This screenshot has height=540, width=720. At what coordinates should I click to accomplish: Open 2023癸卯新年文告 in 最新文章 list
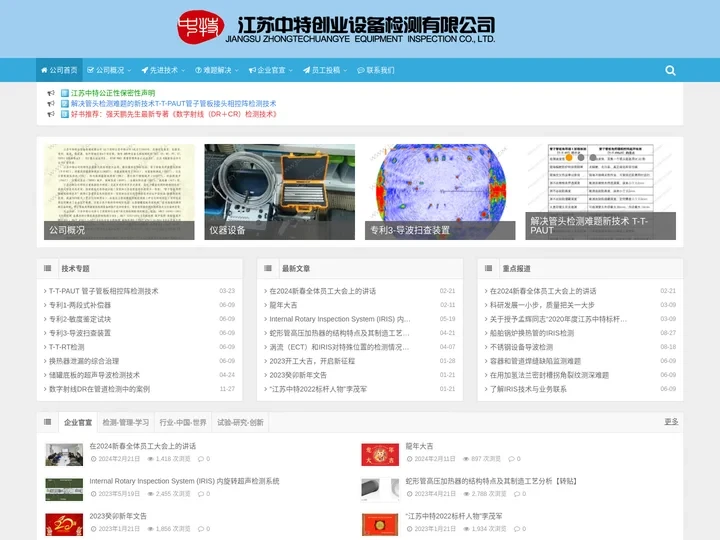[x=298, y=375]
